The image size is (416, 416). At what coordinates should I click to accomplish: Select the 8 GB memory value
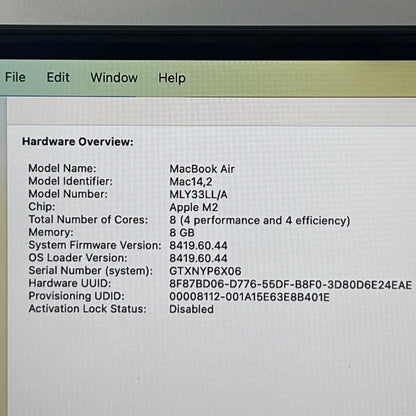pos(182,233)
